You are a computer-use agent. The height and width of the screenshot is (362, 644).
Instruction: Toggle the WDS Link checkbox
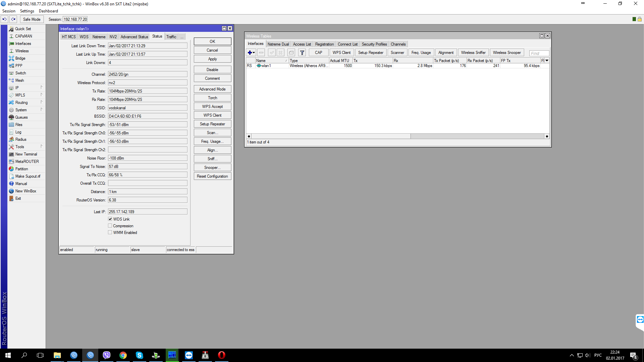pyautogui.click(x=110, y=219)
